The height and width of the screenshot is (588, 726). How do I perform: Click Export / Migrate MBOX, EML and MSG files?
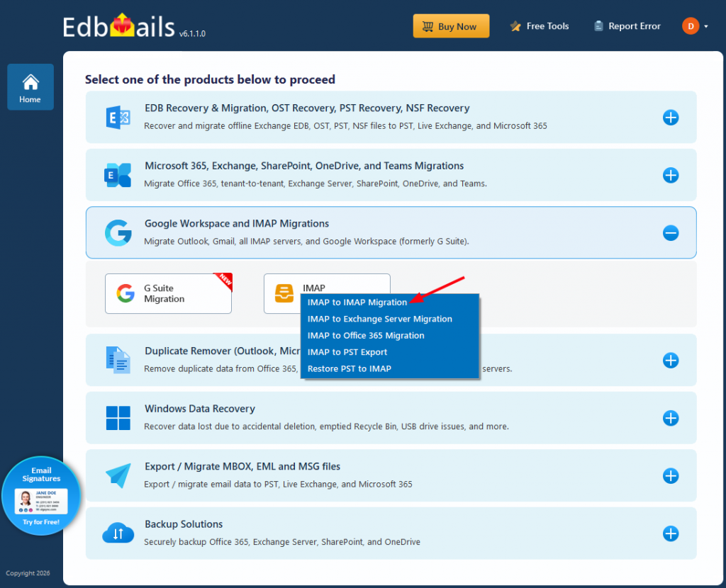pos(242,466)
